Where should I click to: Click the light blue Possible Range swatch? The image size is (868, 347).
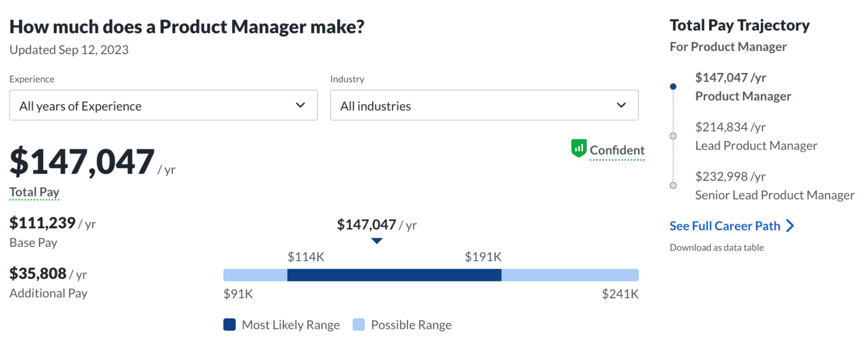tap(359, 325)
